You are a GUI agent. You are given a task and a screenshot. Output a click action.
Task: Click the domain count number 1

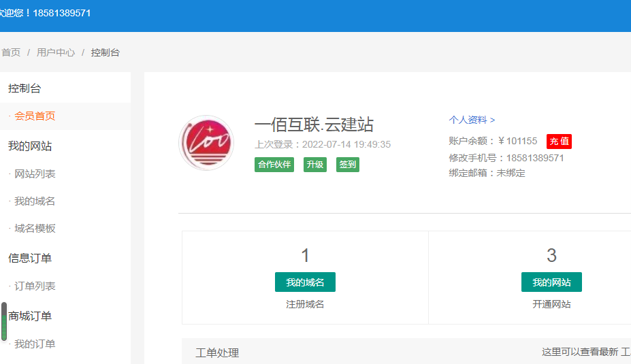point(305,256)
